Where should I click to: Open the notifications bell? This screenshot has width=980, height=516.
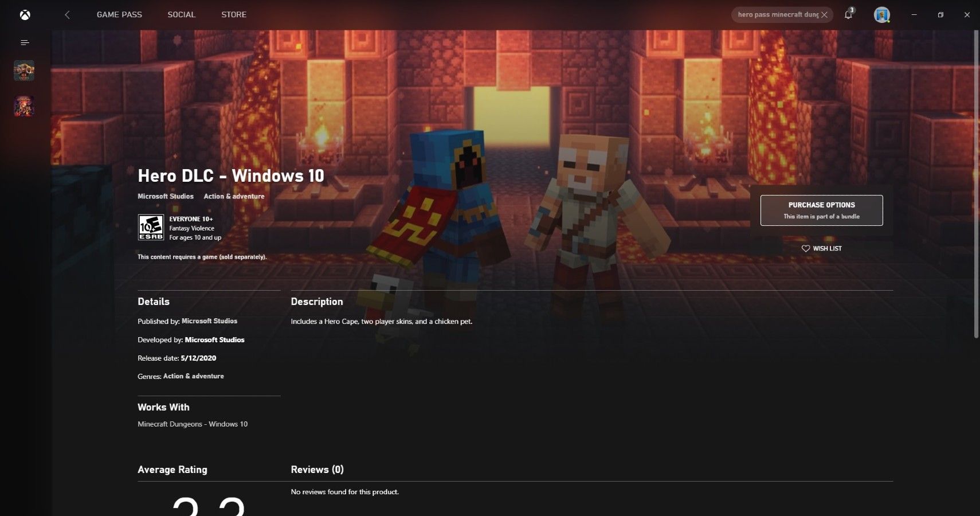(x=848, y=15)
